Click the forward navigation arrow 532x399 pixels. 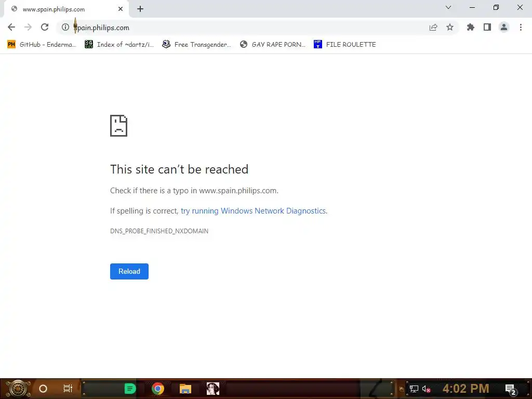(28, 27)
